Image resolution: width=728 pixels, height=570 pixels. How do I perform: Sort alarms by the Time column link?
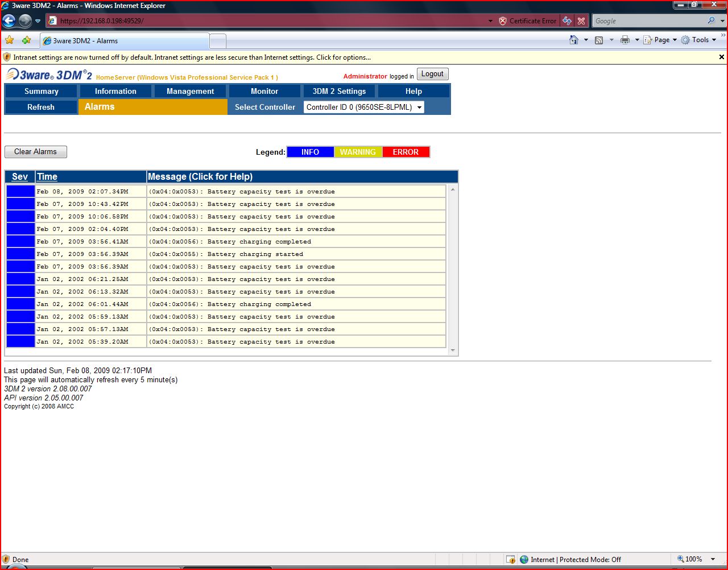click(47, 177)
